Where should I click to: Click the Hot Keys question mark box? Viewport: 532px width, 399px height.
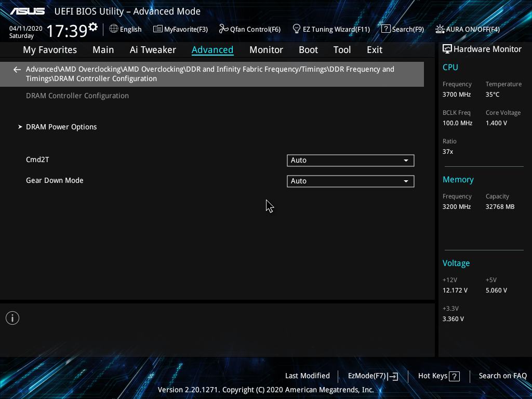454,376
